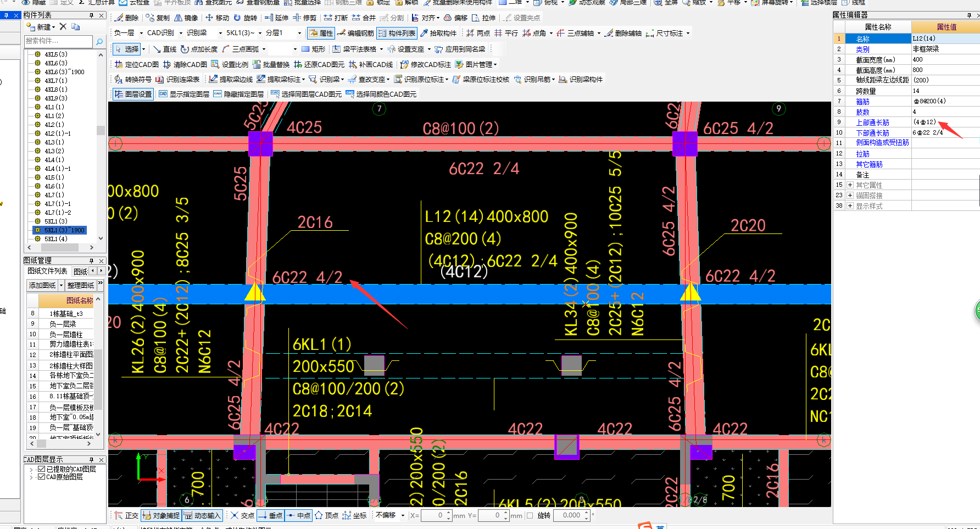Image resolution: width=980 pixels, height=529 pixels.
Task: Click 删除辅轴 delete auxiliary axis
Action: 623,33
